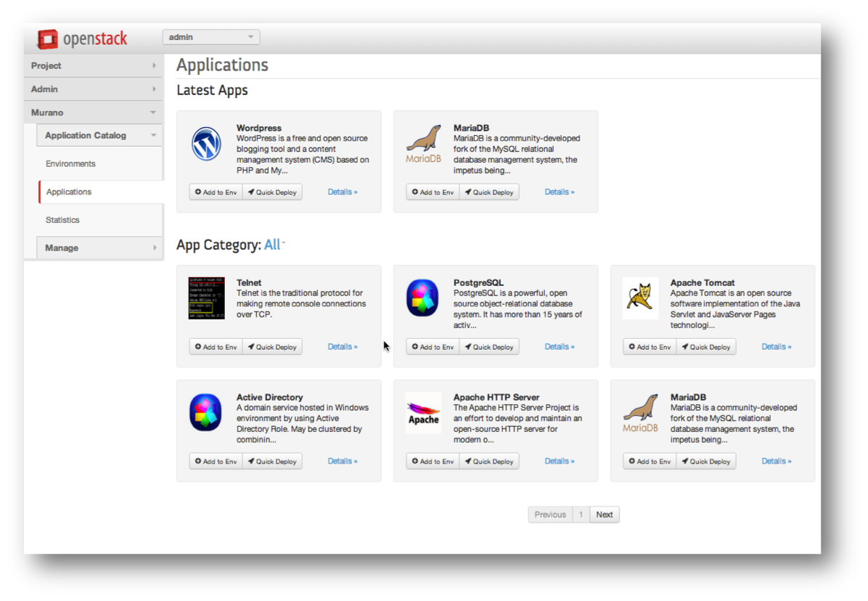Screen dimensions: 868x601
Task: Expand the Admin sidebar section
Action: click(x=94, y=89)
